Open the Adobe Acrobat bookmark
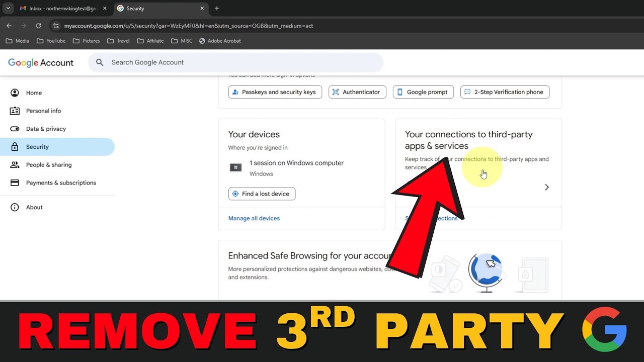Viewport: 644px width, 362px height. click(x=220, y=41)
